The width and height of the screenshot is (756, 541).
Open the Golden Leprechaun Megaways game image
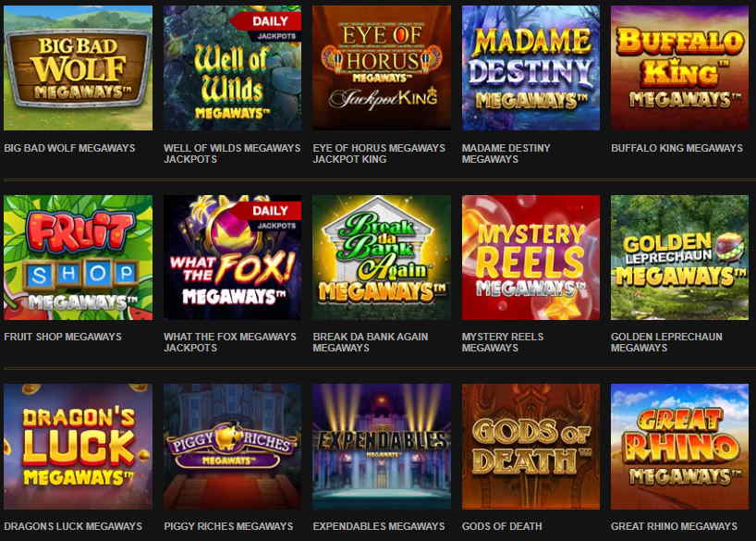pos(680,258)
